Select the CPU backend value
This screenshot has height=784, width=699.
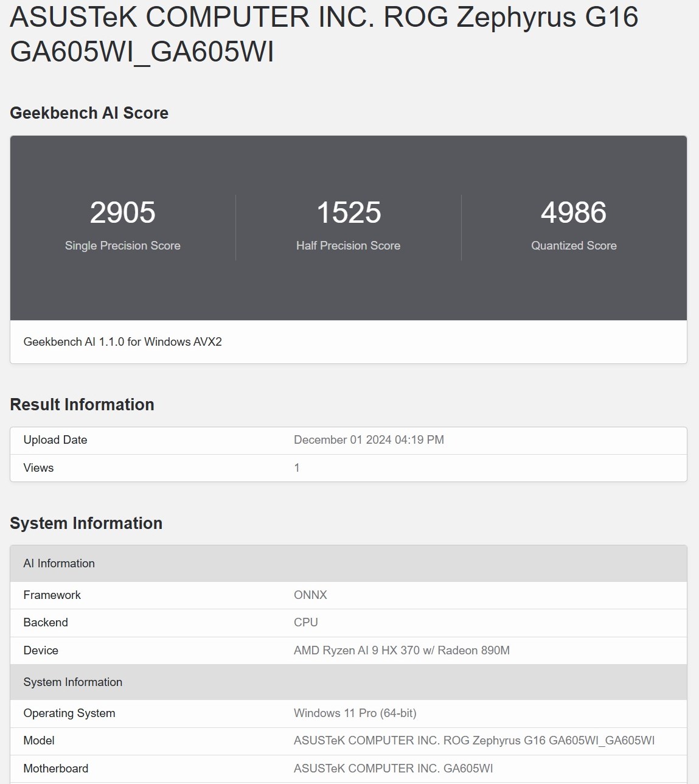click(305, 622)
